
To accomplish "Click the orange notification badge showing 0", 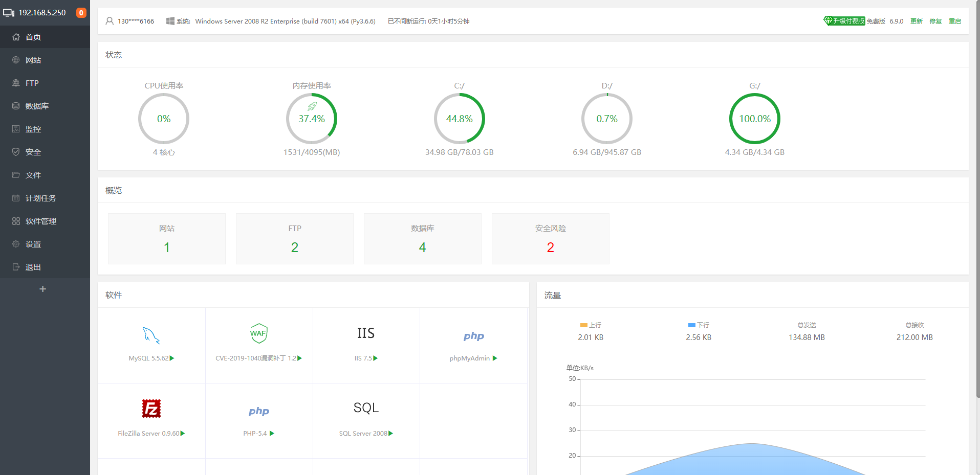I will click(81, 13).
